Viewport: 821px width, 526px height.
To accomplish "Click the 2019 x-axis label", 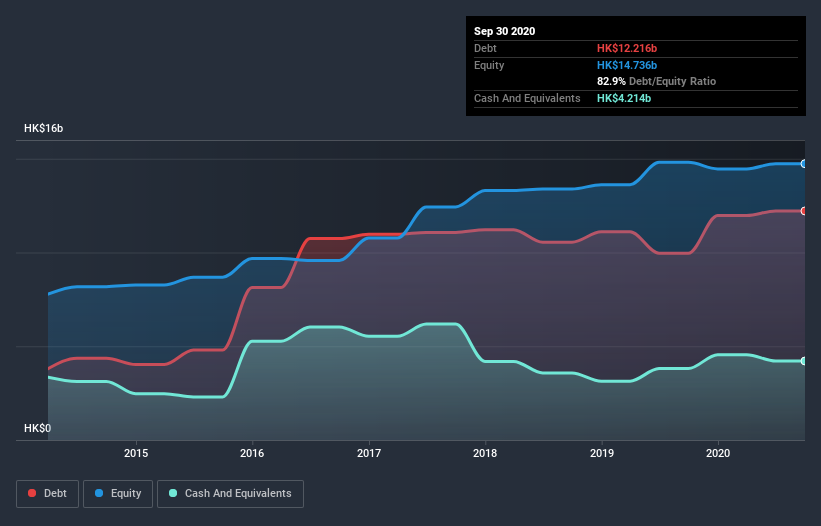I will (602, 453).
